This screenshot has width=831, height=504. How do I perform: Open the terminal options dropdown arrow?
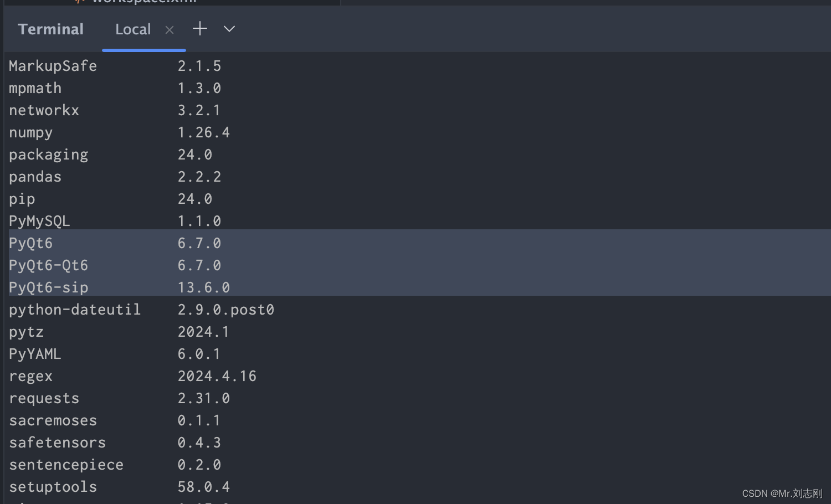click(x=229, y=29)
